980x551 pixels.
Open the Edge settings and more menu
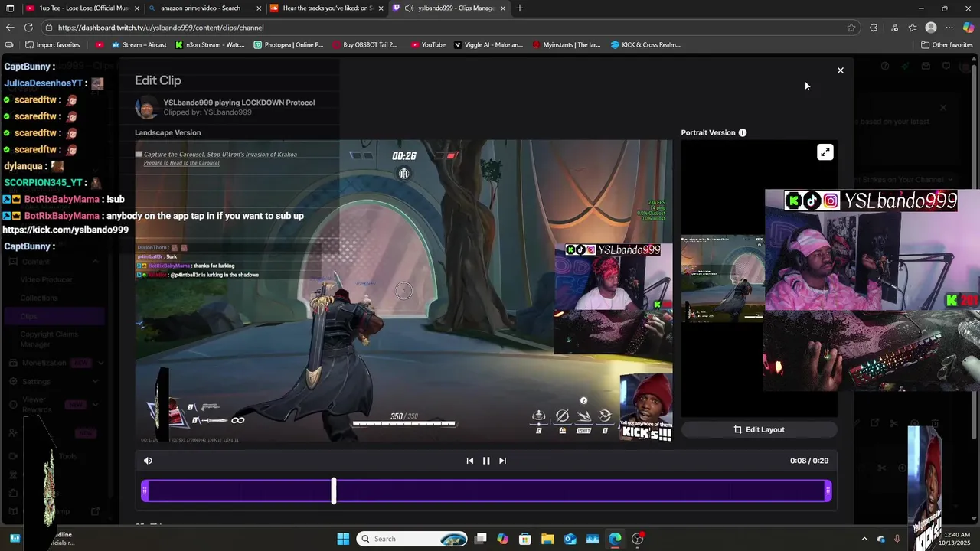(949, 28)
